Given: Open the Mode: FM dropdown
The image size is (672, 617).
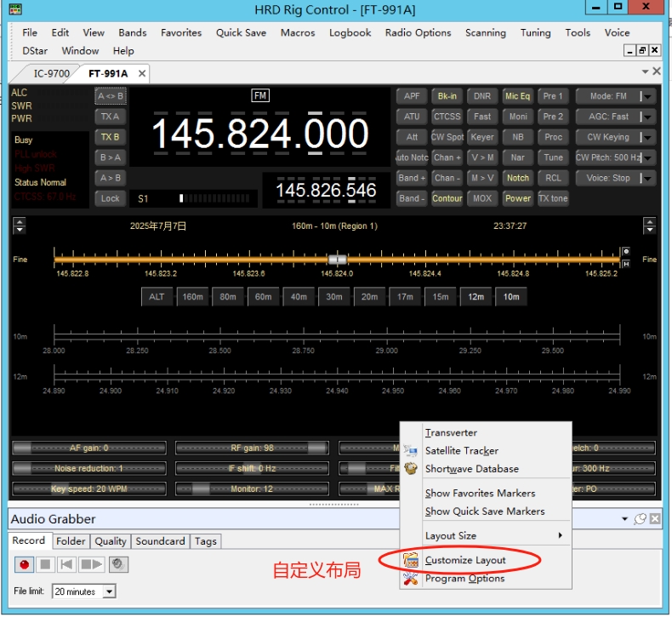Looking at the screenshot, I should coord(647,96).
